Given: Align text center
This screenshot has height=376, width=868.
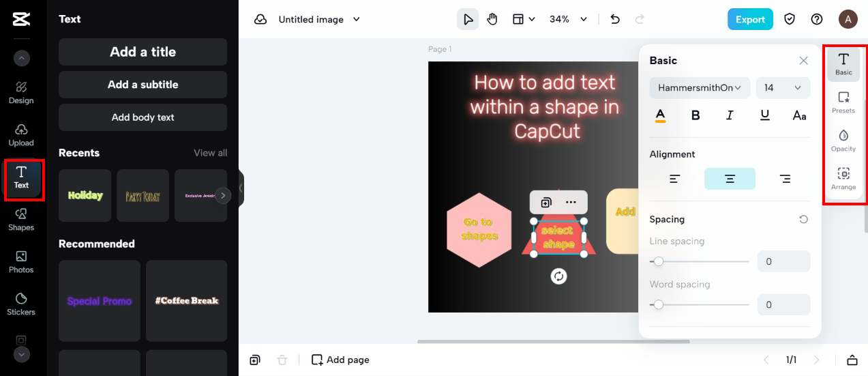Looking at the screenshot, I should (x=730, y=179).
